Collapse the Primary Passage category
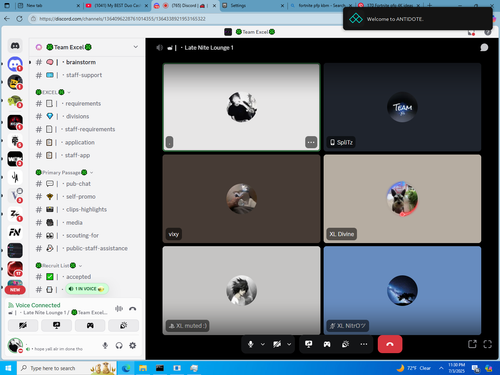Screen dimensions: 500x375 coord(64,172)
